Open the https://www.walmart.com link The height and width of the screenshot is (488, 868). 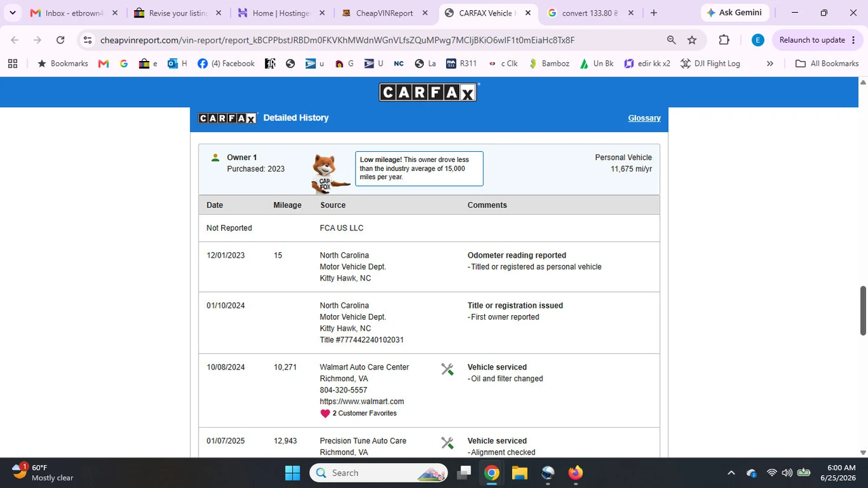[362, 401]
